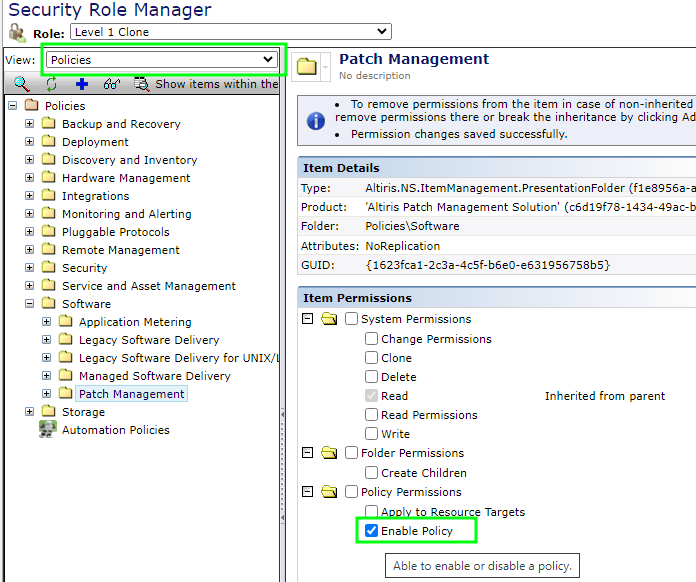Click the Deployment folder icon
This screenshot has height=582, width=696.
click(x=48, y=141)
